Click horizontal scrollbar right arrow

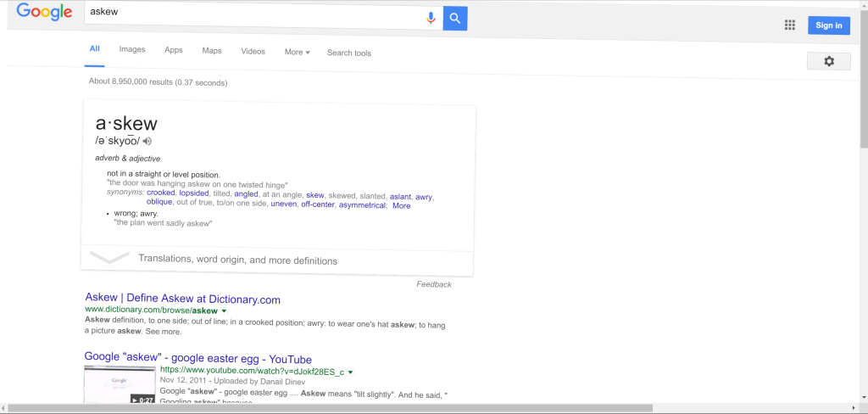(x=855, y=408)
